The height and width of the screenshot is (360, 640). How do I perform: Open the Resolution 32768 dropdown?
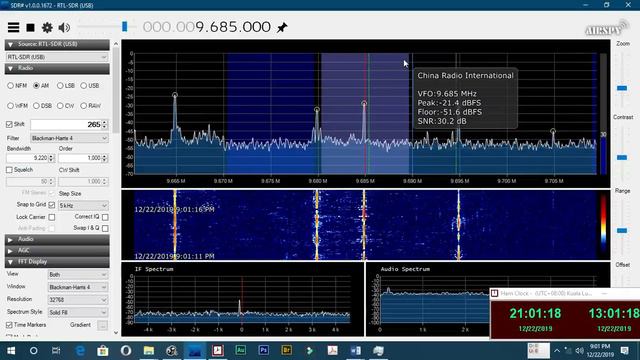(x=78, y=300)
